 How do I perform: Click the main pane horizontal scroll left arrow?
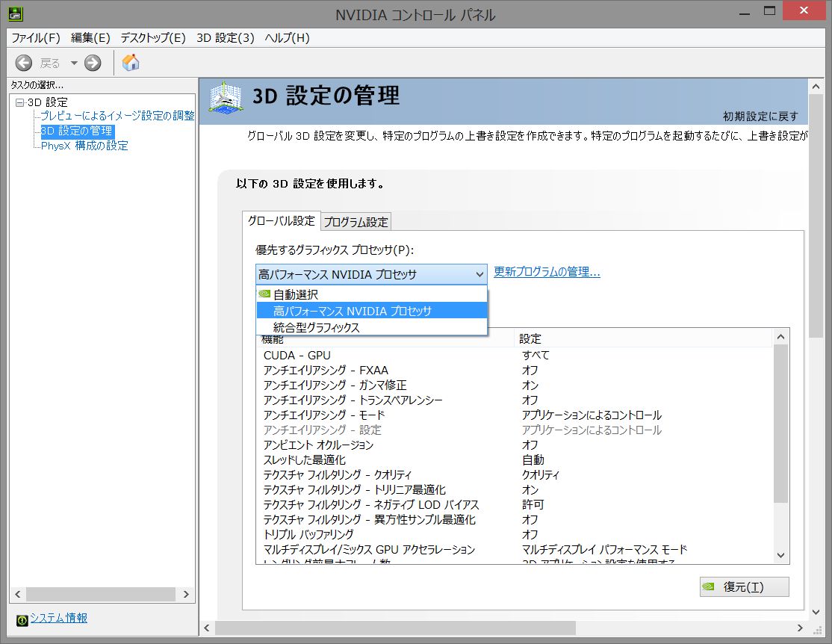point(207,628)
